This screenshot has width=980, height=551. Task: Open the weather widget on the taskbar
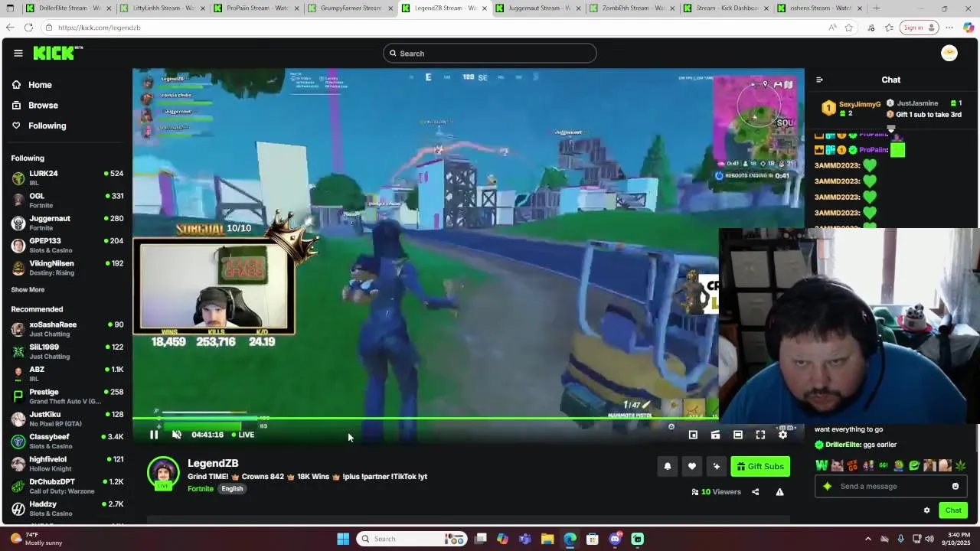[35, 539]
